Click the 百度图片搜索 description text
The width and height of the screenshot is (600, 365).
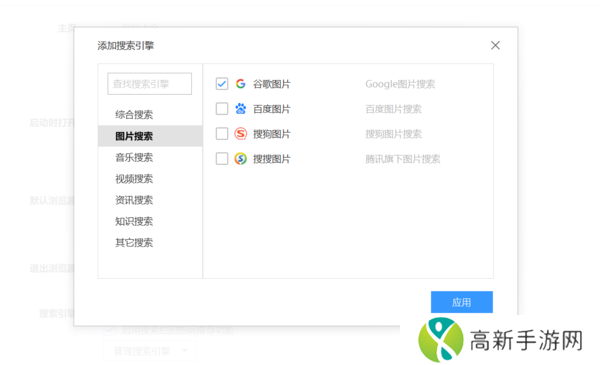(x=393, y=109)
